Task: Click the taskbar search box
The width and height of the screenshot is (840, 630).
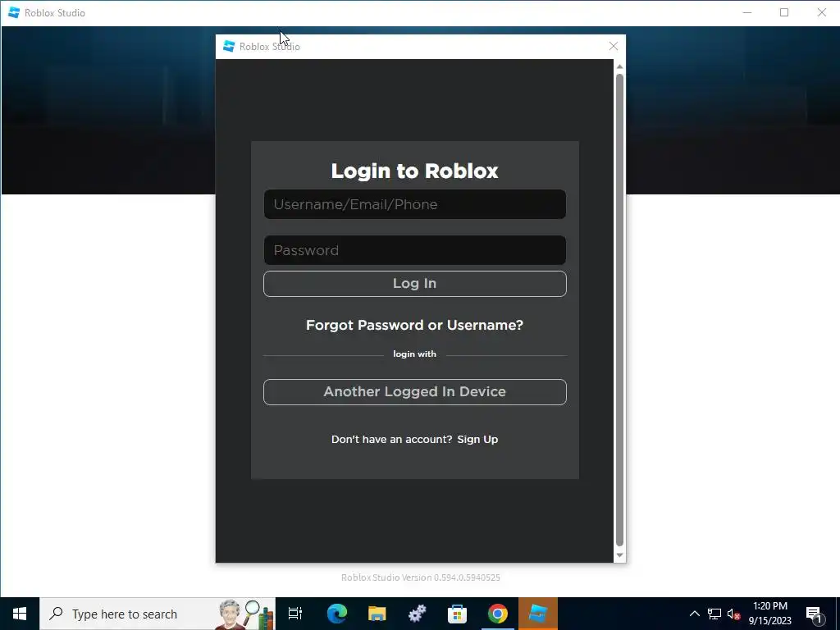Action: (157, 614)
